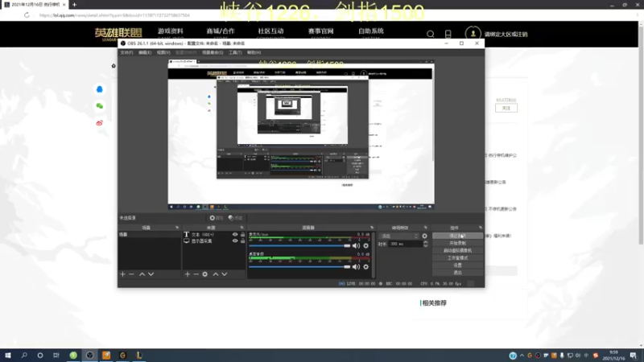
Task: Open the 社区互动 nav item on the LoL website
Action: (x=270, y=31)
